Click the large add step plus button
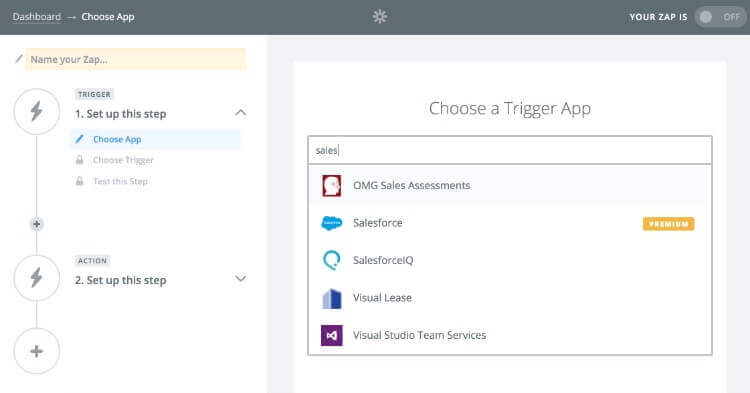 37,351
